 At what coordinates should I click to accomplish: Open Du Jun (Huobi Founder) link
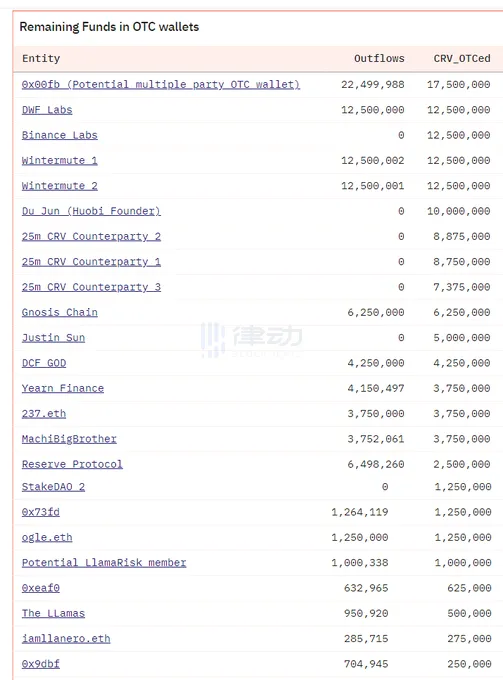(x=91, y=211)
